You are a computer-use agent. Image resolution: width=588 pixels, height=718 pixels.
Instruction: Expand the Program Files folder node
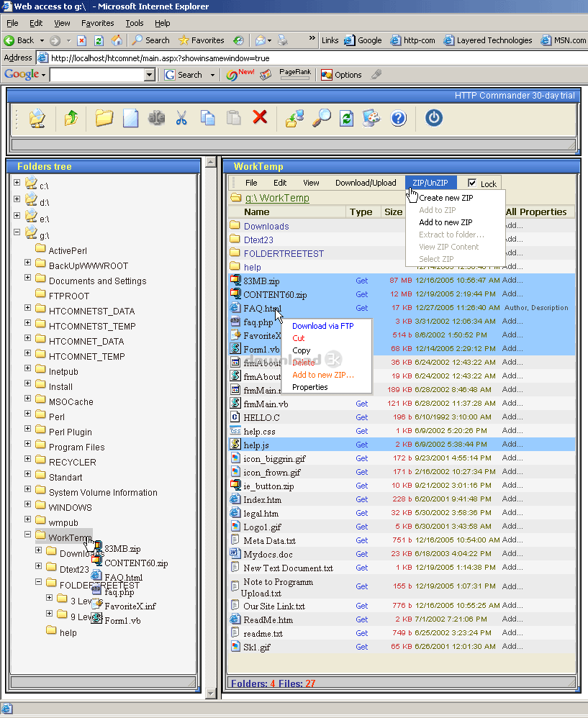pos(28,444)
